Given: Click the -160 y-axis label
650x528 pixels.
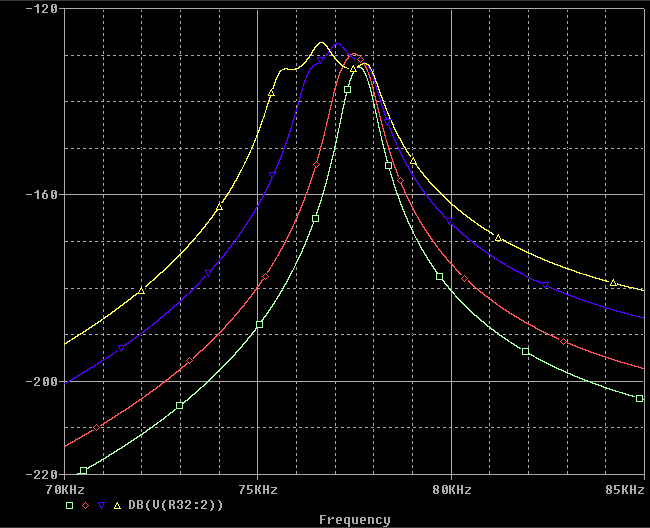Looking at the screenshot, I should [42, 194].
